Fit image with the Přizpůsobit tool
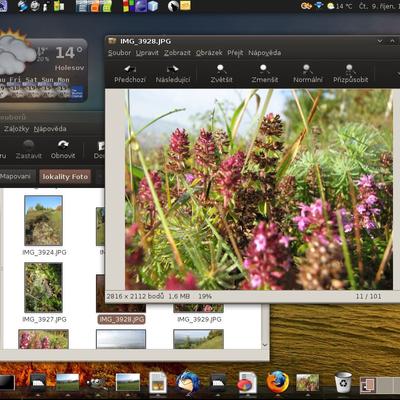400x400 pixels. click(350, 74)
